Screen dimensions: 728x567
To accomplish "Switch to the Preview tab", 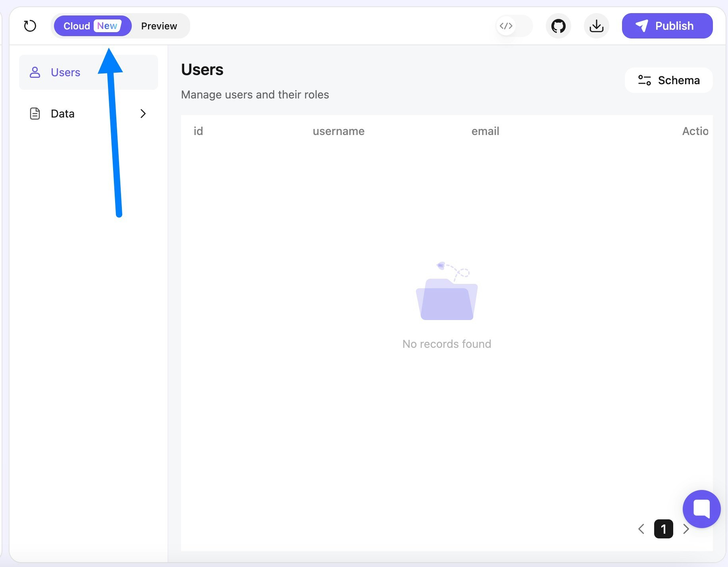I will 159,26.
